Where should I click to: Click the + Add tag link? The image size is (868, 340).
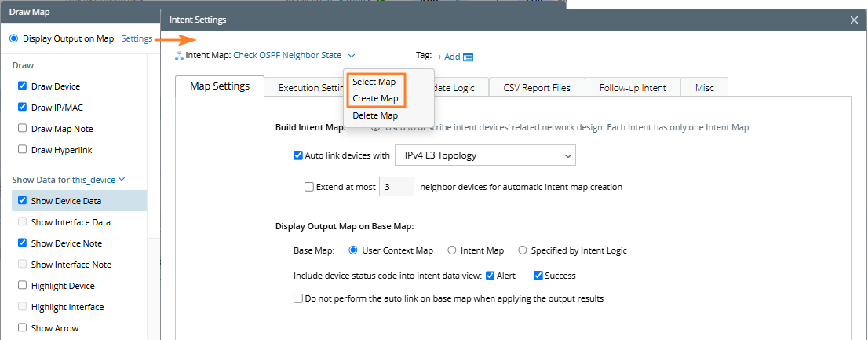pos(448,57)
